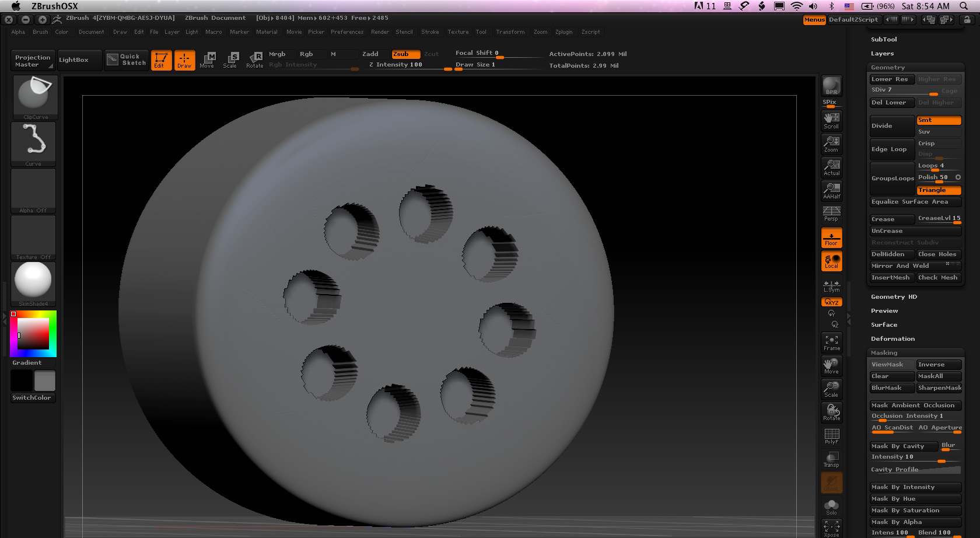Toggle the Floor grid button
Screen dimensions: 980x538
831,237
